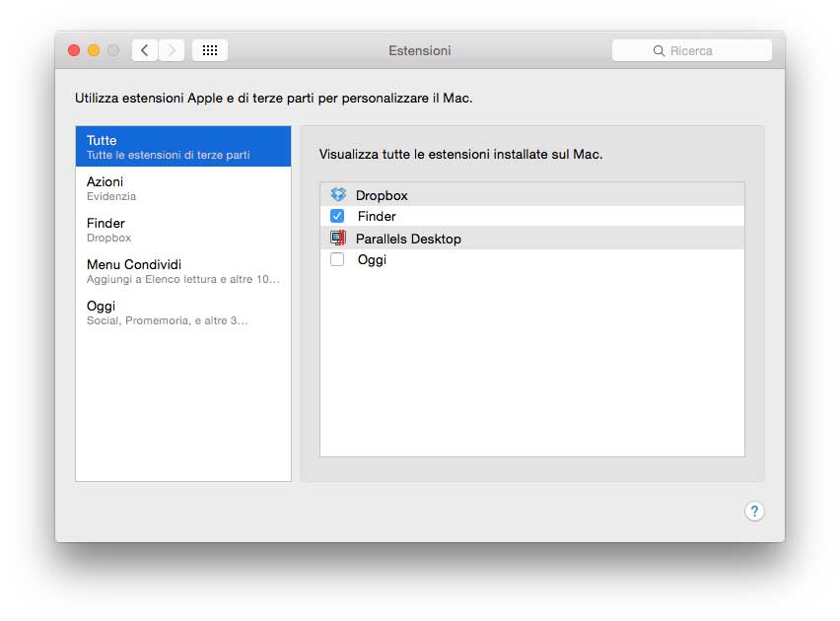Click the Parallels Desktop icon in the list
840x621 pixels.
[338, 238]
